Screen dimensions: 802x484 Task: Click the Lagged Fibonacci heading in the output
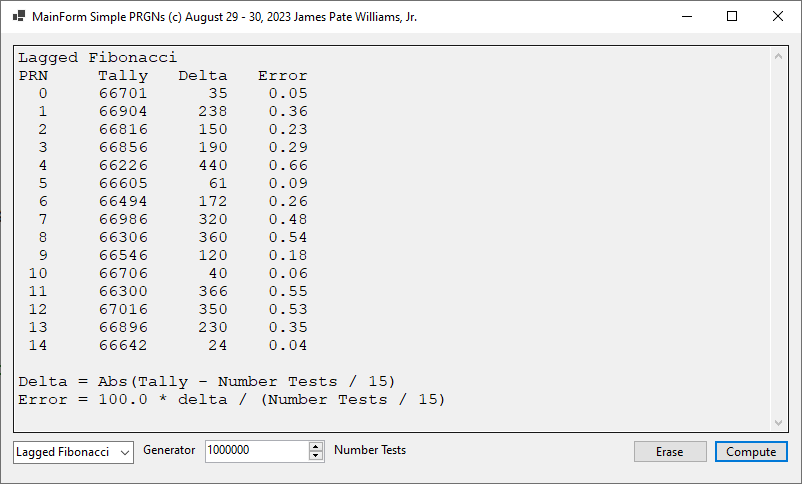[x=97, y=58]
